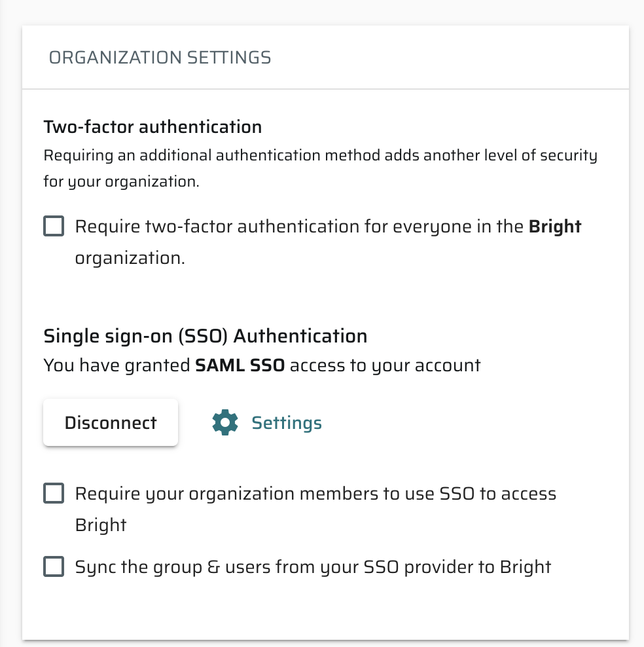The height and width of the screenshot is (647, 644).
Task: Click the Disconnect button
Action: click(111, 422)
